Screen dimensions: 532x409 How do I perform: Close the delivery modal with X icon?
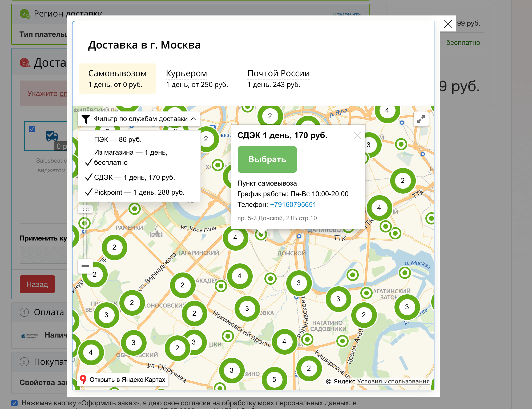448,24
